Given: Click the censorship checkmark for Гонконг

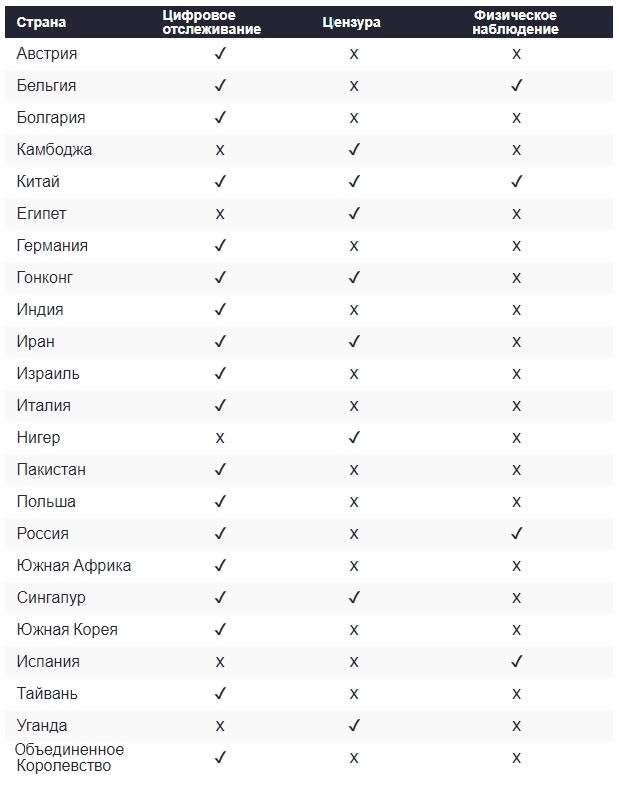Looking at the screenshot, I should 354,277.
